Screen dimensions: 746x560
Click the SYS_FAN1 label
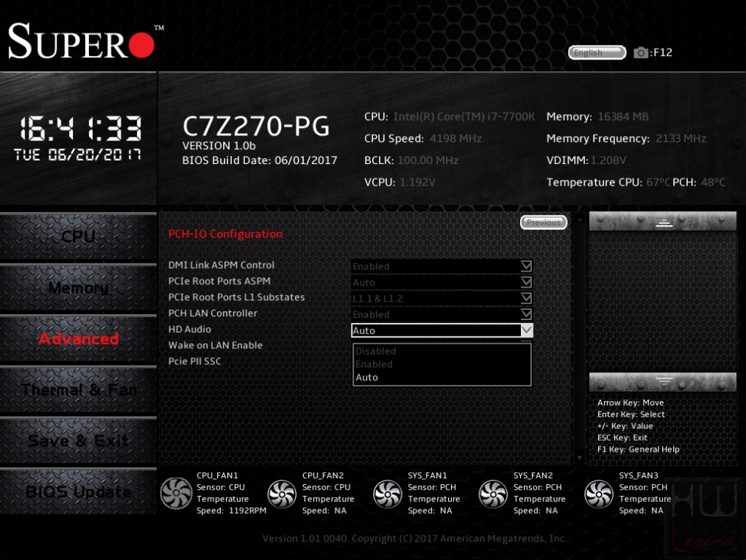427,475
